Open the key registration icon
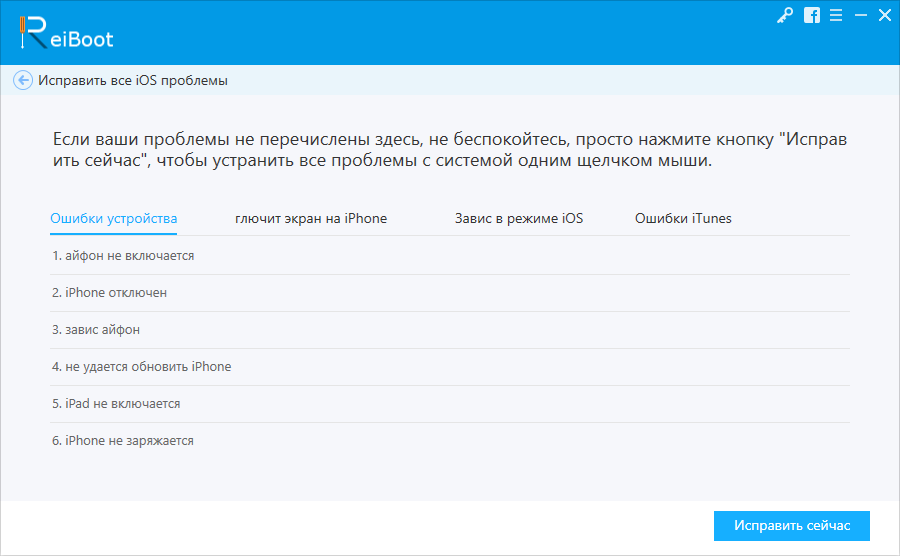Screen dimensions: 900x556 785,15
